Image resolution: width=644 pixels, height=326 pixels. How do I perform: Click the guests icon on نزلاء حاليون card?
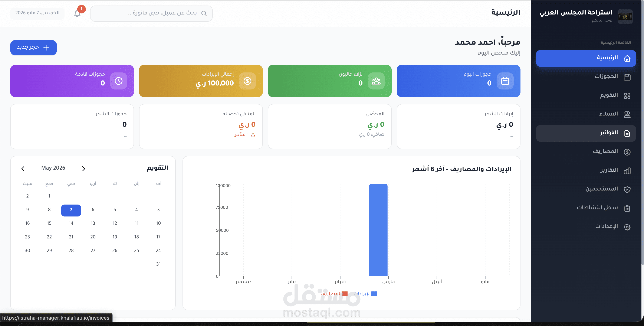(376, 81)
